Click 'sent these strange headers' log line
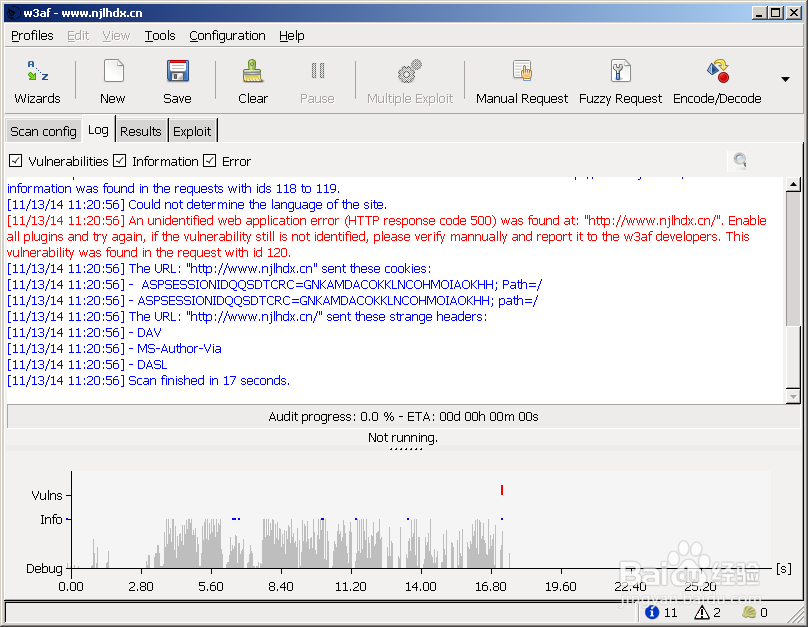Screen dimensions: 808x627 pos(247,317)
